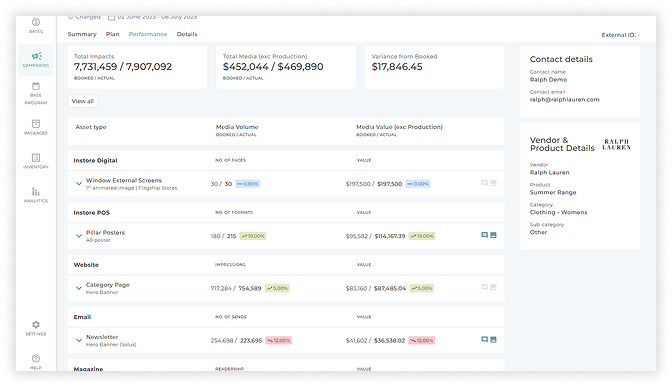Switch to the Details tab
This screenshot has width=672, height=387.
coord(187,34)
